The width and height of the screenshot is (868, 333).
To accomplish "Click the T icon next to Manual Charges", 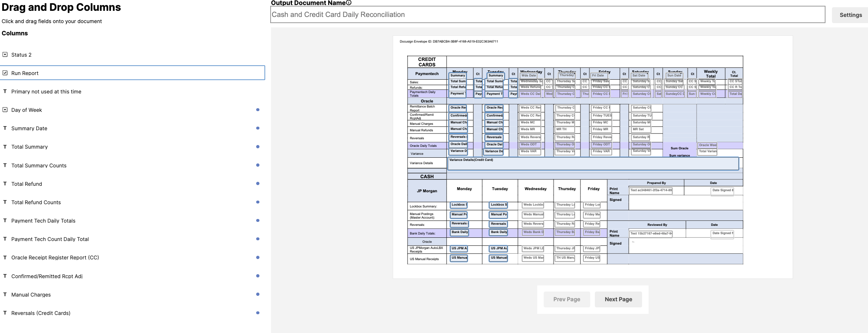I will point(5,294).
